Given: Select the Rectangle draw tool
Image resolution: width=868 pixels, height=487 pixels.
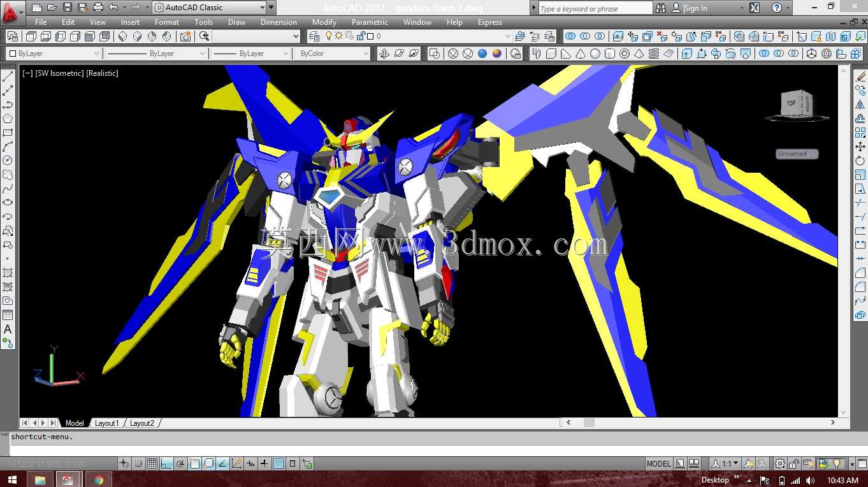Looking at the screenshot, I should (8, 133).
